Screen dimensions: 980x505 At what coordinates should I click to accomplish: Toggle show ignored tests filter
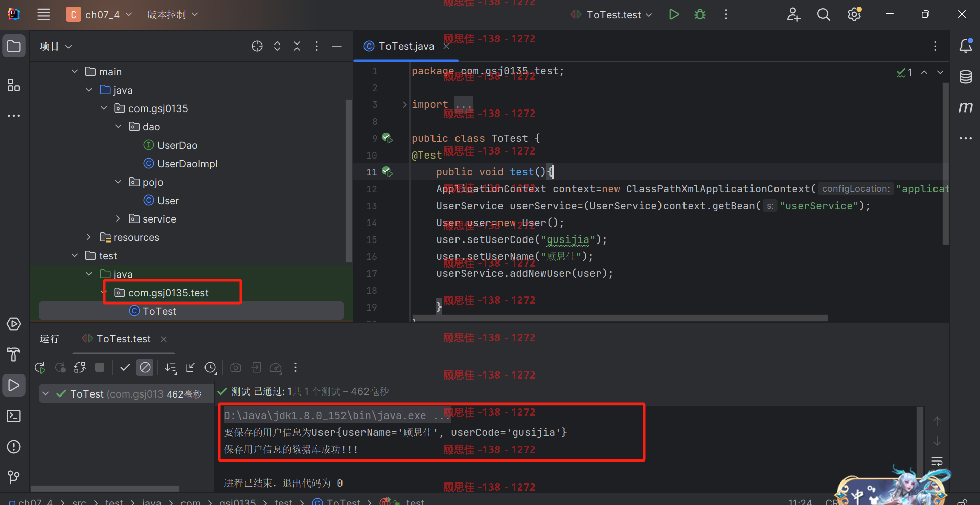(145, 367)
